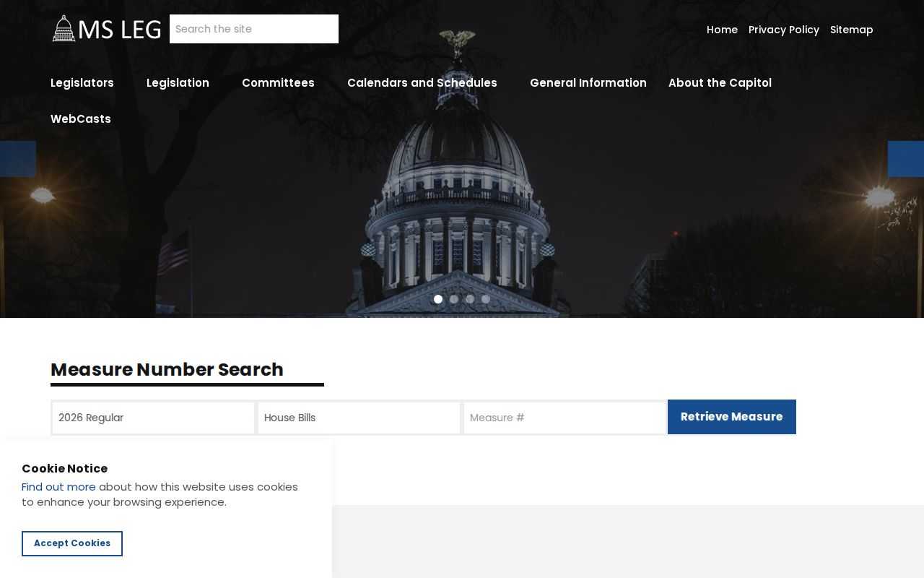Viewport: 924px width, 578px height.
Task: Open the Privacy Policy link
Action: 784,30
